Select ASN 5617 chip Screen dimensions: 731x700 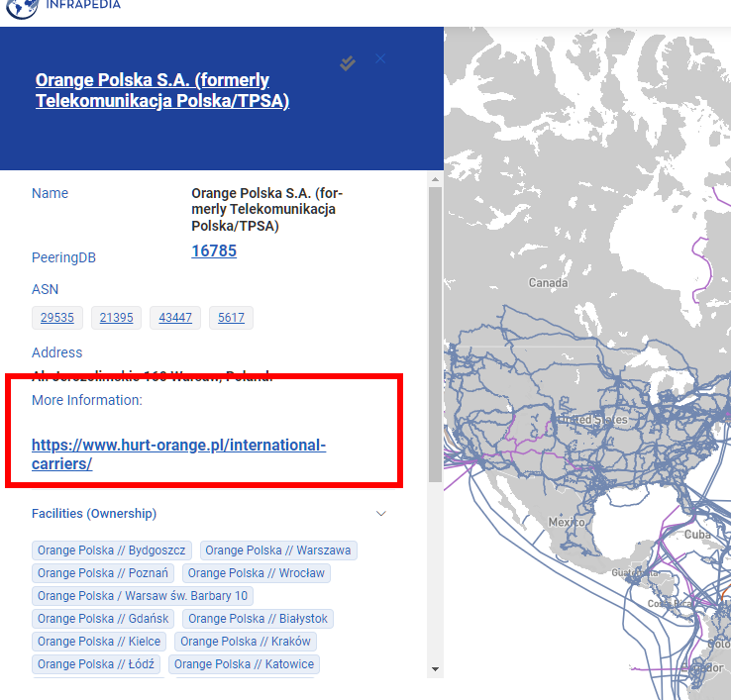click(x=231, y=318)
